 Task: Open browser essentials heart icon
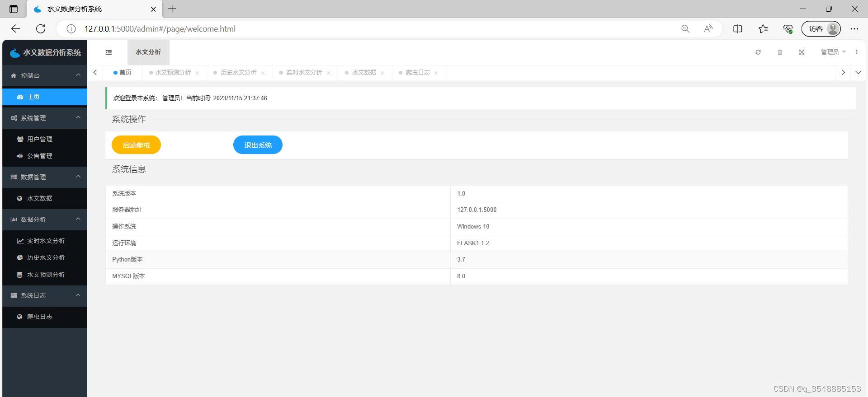[788, 29]
